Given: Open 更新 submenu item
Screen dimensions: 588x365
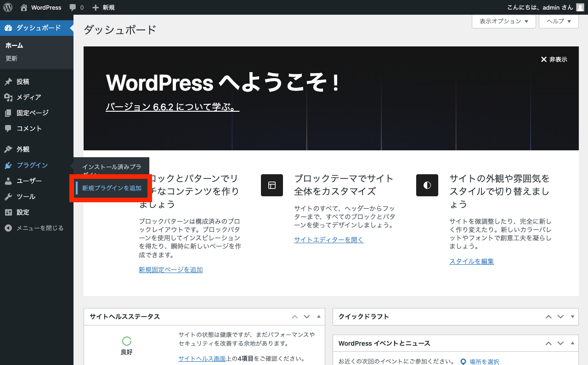Looking at the screenshot, I should click(11, 58).
